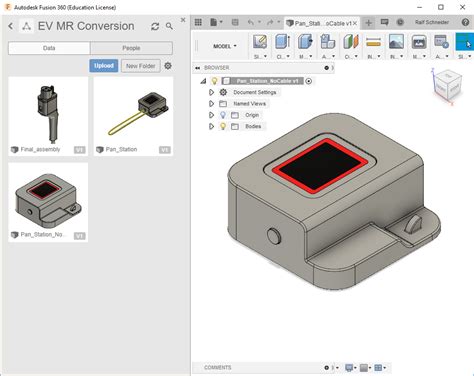The width and height of the screenshot is (474, 376).
Task: Open the Help question mark icon
Action: (x=466, y=22)
